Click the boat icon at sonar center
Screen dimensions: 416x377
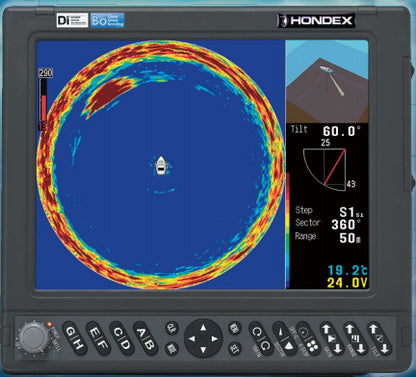click(161, 166)
